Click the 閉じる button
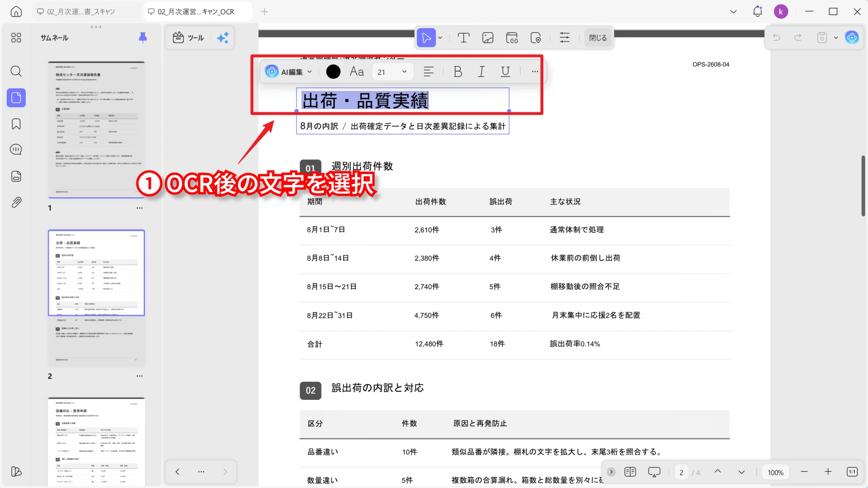 click(x=598, y=38)
